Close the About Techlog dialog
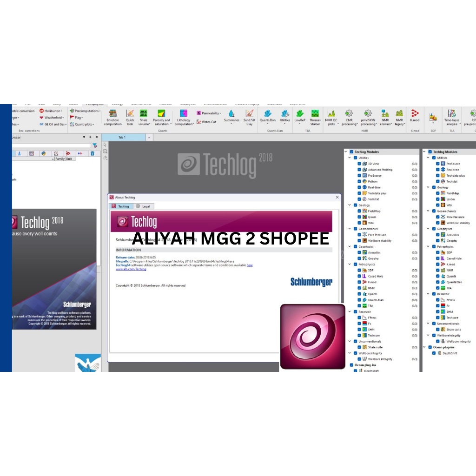The height and width of the screenshot is (476, 476). [x=337, y=197]
